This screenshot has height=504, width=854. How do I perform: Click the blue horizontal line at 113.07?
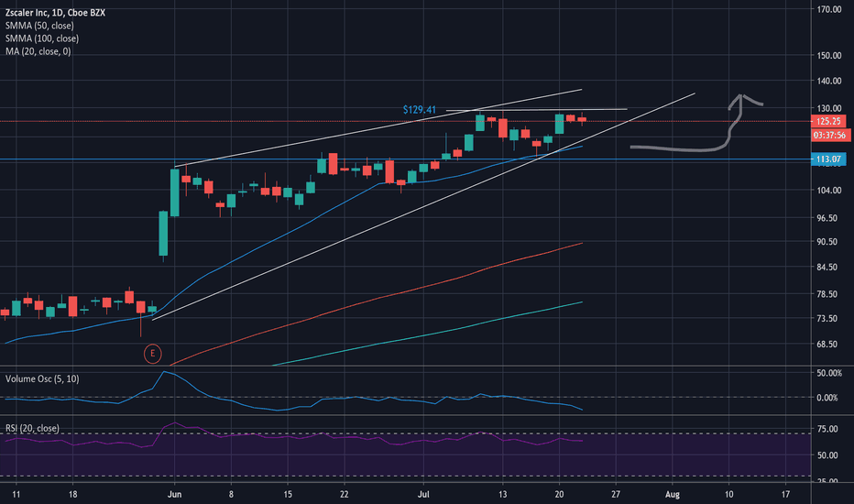tap(405, 159)
